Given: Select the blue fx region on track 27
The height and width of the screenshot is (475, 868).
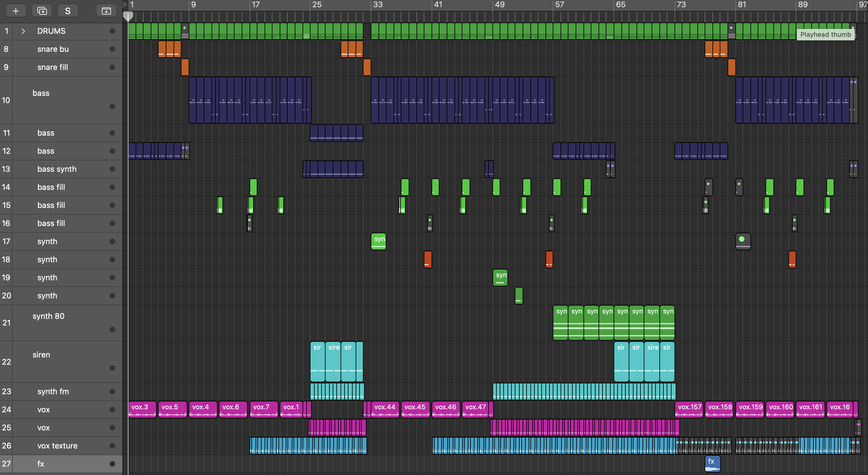Looking at the screenshot, I should (712, 464).
